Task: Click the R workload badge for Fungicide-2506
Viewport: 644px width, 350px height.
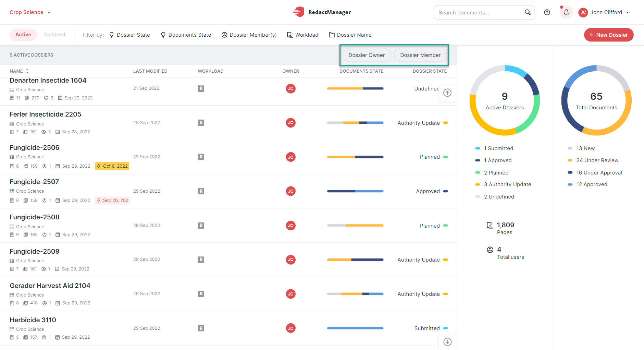Action: point(201,157)
